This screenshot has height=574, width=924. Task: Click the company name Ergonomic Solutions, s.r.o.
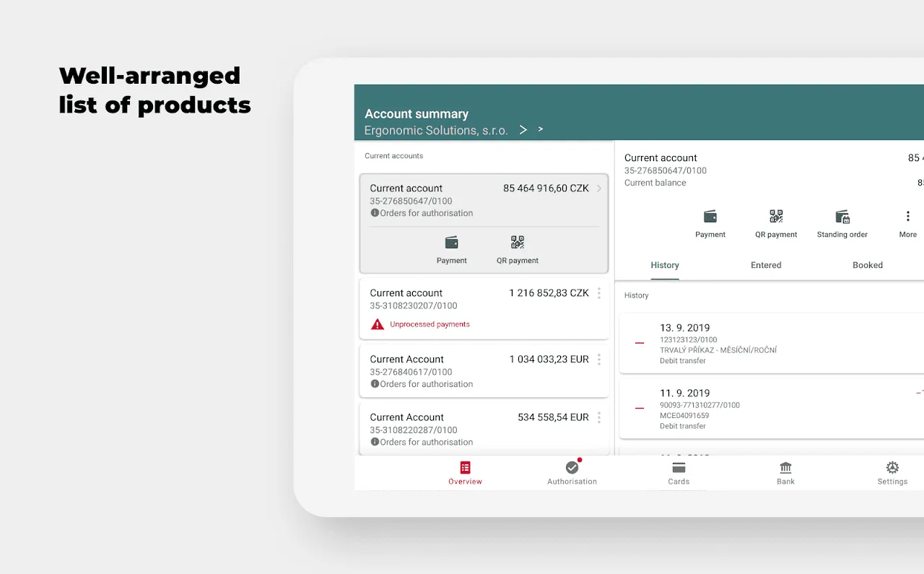click(436, 131)
